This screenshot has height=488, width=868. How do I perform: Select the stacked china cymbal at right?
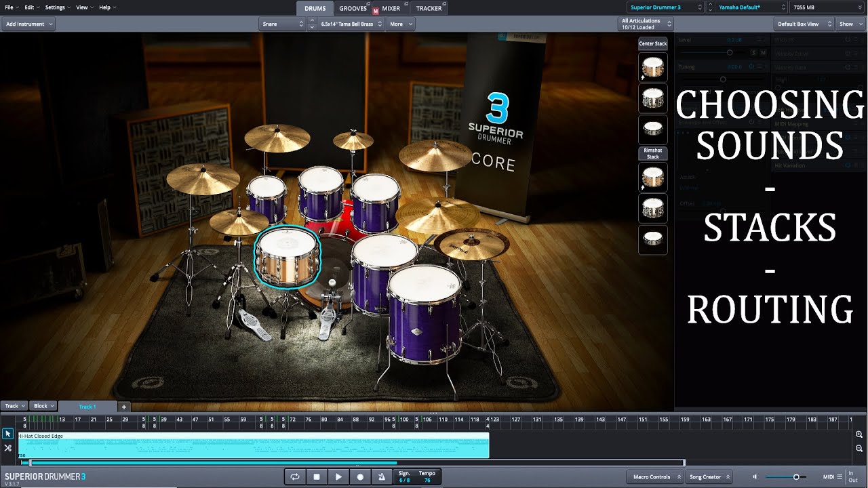point(472,244)
